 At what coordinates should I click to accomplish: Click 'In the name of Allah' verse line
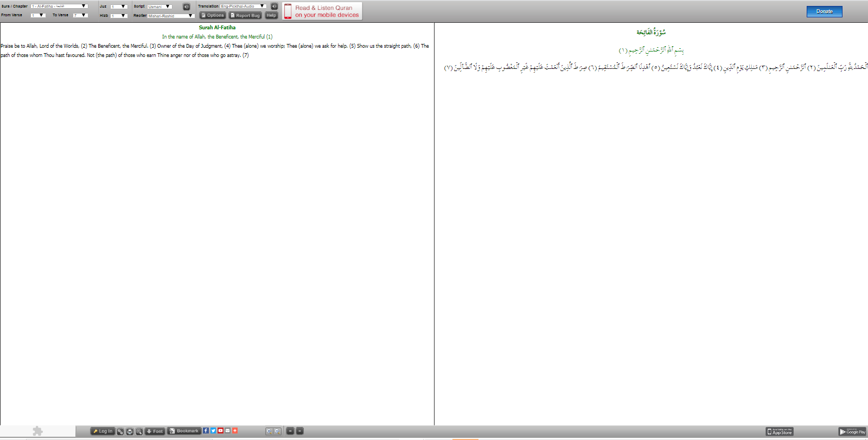217,37
